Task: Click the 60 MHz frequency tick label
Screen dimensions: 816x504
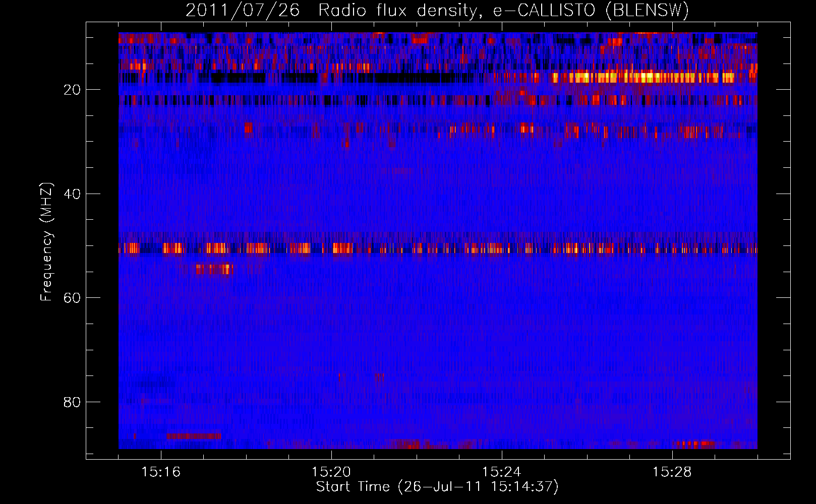Action: tap(72, 298)
